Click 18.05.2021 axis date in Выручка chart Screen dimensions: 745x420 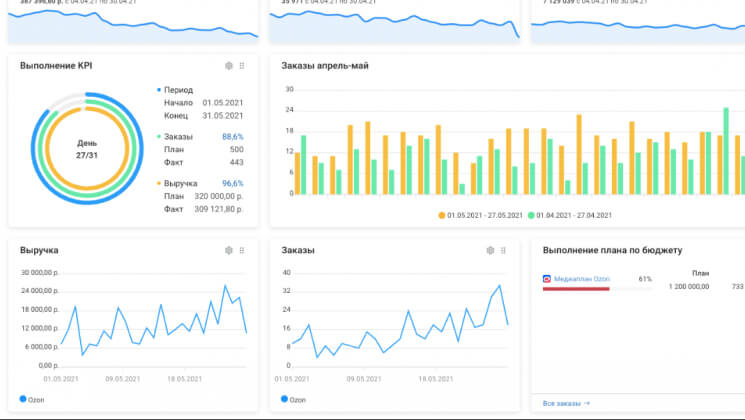click(x=184, y=379)
